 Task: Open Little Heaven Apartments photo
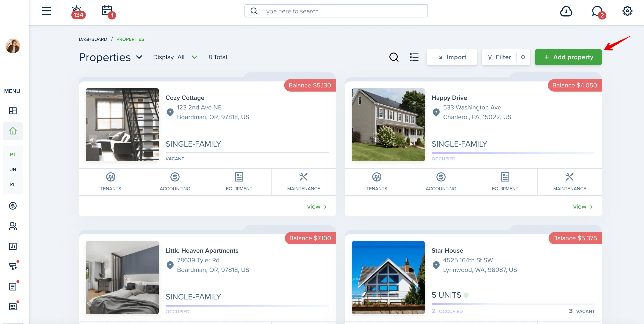[x=122, y=277]
